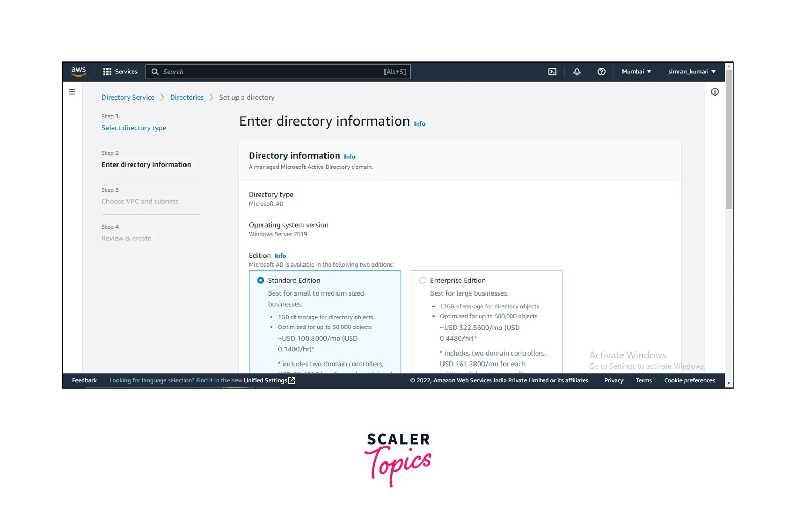This screenshot has width=796, height=532.
Task: Click into the AWS search field
Action: (x=271, y=72)
